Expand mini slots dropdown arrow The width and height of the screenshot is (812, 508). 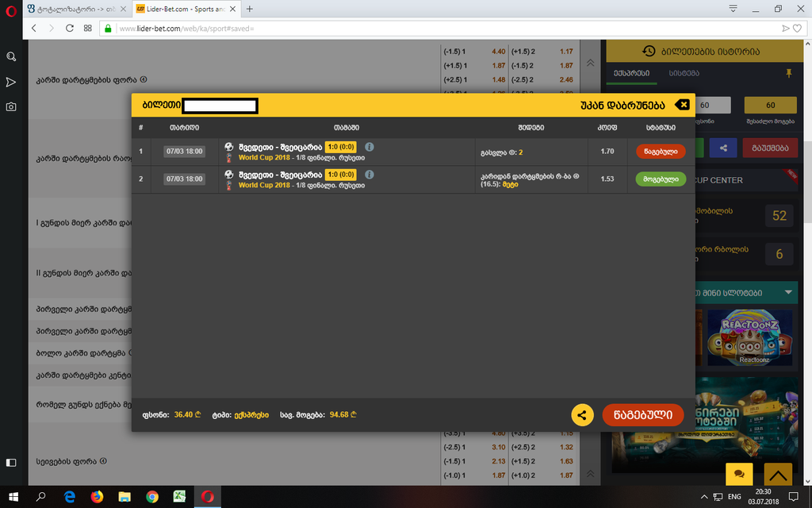[788, 292]
